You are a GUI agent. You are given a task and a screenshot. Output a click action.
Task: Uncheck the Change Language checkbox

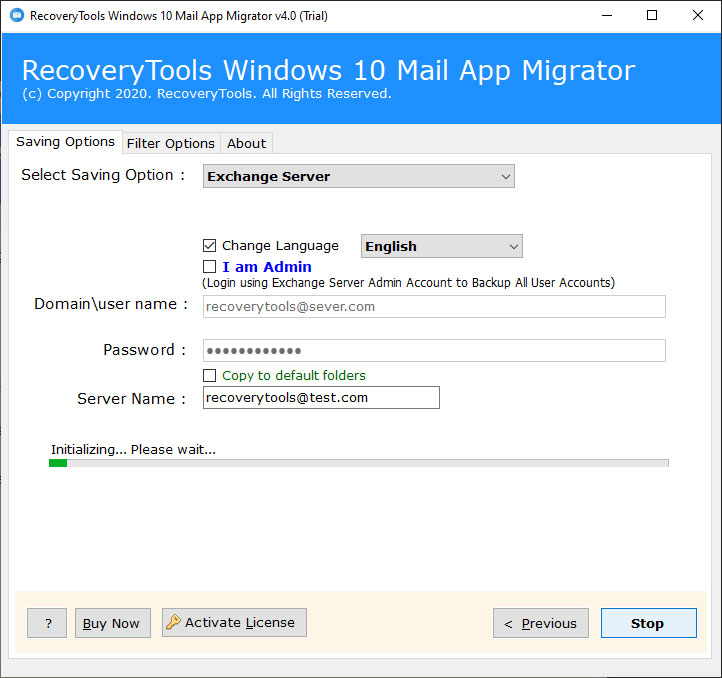pos(210,245)
